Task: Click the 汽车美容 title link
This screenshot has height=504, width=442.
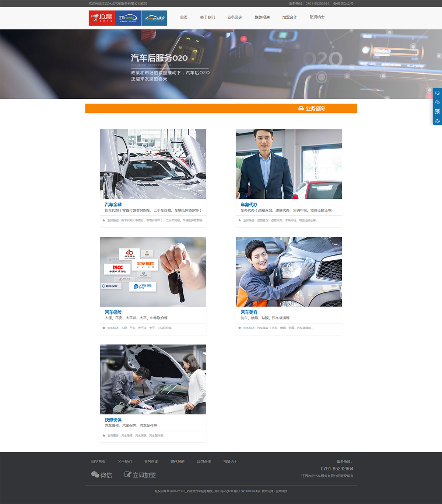Action: click(249, 312)
